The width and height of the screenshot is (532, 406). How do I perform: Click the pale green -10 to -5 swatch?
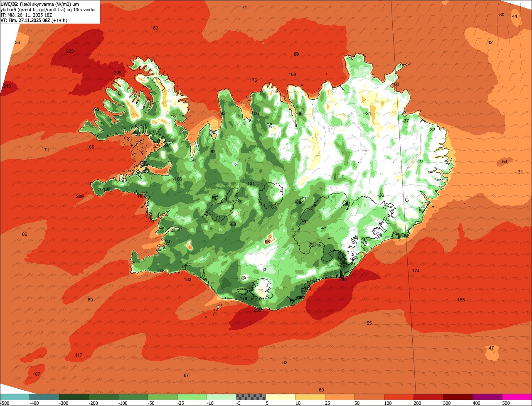point(222,397)
